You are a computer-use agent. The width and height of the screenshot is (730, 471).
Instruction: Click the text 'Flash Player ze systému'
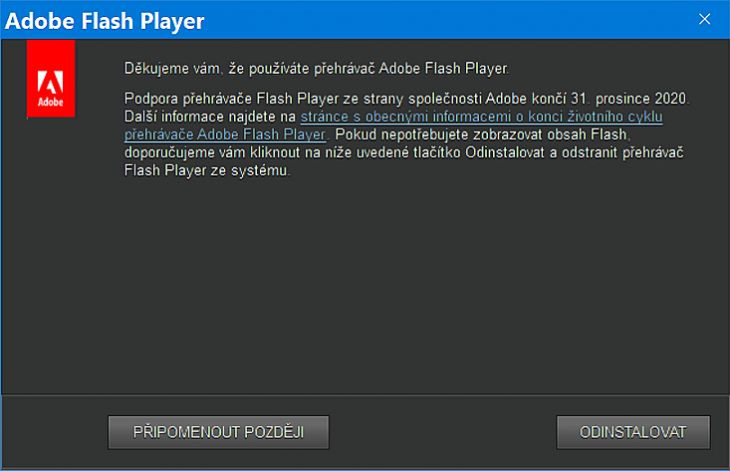pyautogui.click(x=206, y=170)
